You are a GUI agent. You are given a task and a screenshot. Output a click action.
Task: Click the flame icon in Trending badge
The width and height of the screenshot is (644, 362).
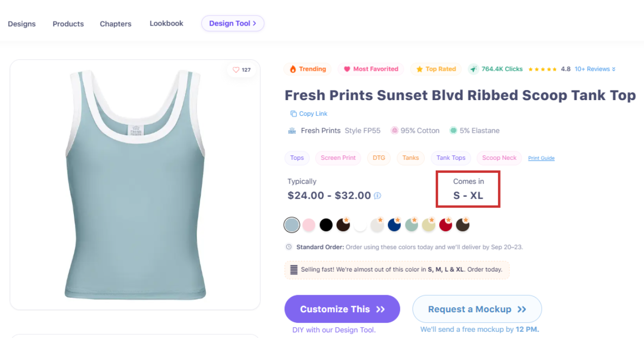pyautogui.click(x=293, y=69)
